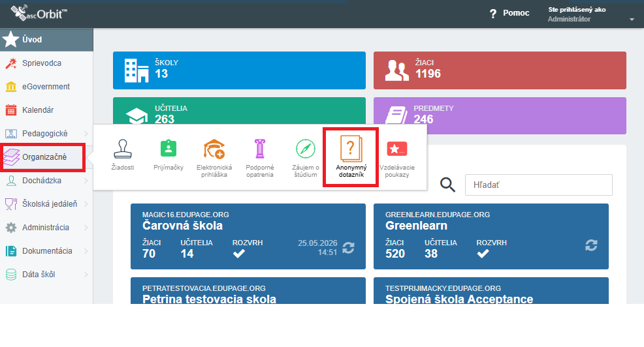Click Greenlearn Rozvrh checkmark

point(483,254)
